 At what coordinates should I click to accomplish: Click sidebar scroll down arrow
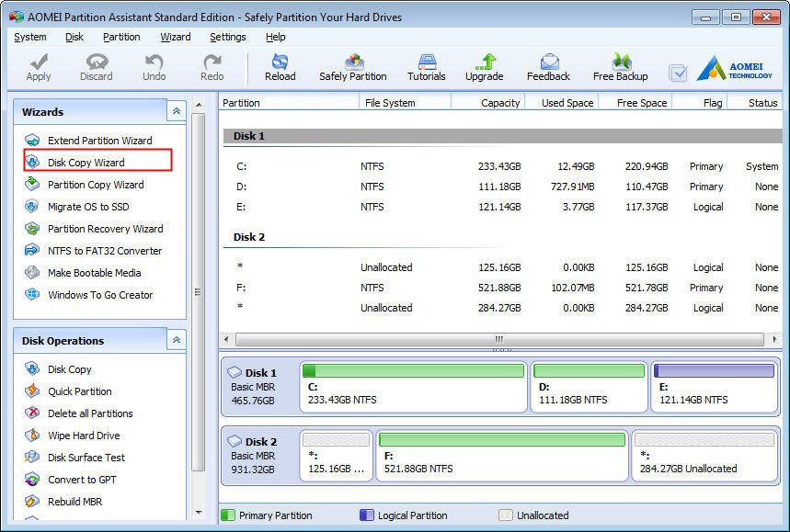tap(199, 513)
